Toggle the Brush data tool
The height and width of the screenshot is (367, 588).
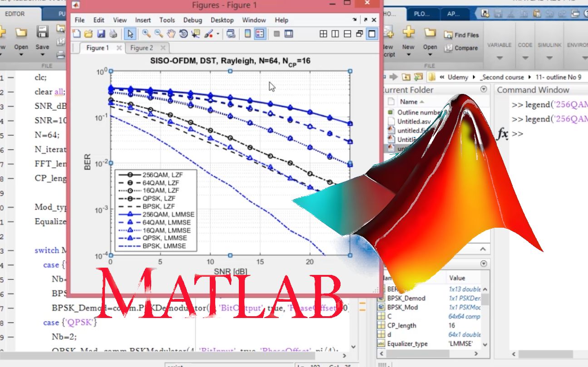pos(209,34)
